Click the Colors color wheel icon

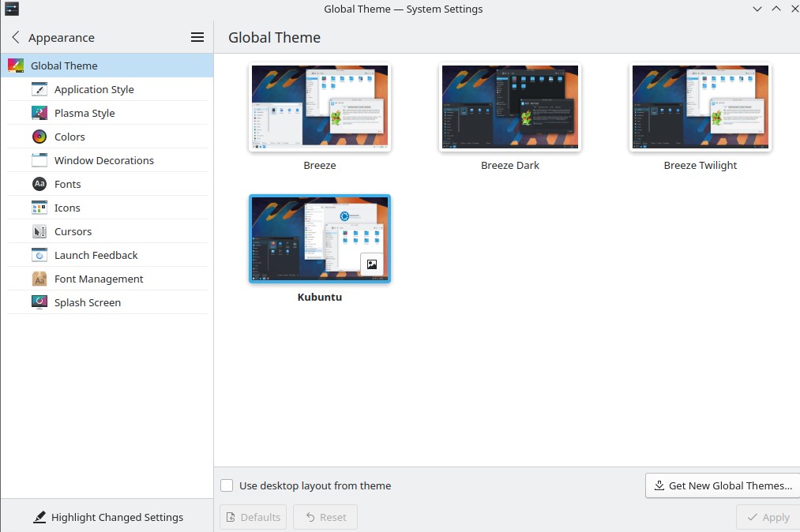pos(39,137)
